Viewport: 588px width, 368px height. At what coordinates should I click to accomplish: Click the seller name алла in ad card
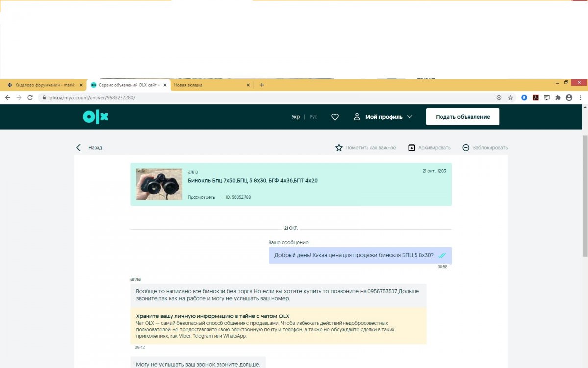pyautogui.click(x=193, y=171)
